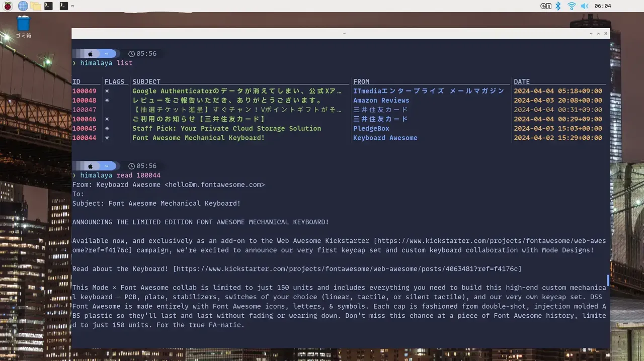Open the file manager folder icon

[35, 6]
